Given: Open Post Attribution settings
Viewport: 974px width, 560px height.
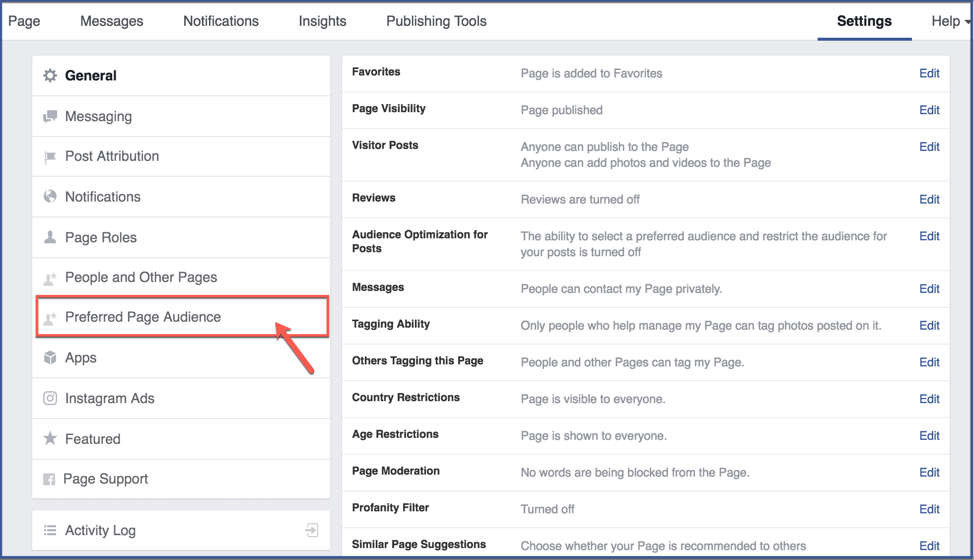Looking at the screenshot, I should tap(181, 156).
